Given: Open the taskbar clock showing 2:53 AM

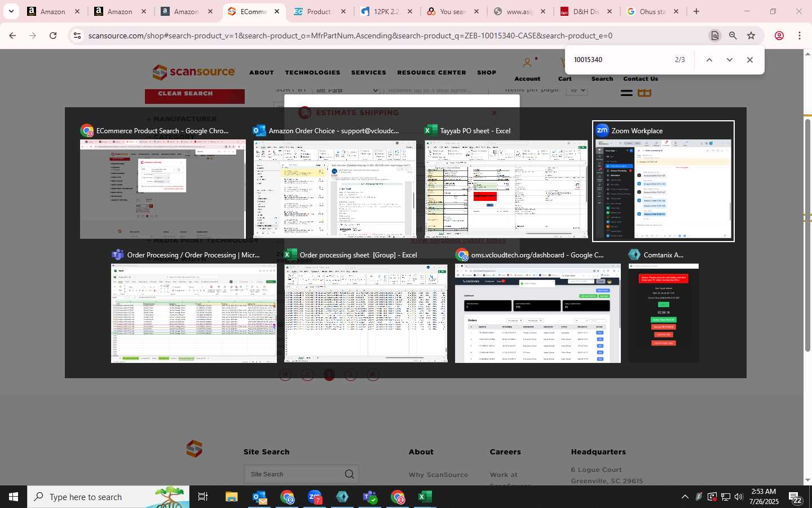Looking at the screenshot, I should [x=764, y=497].
